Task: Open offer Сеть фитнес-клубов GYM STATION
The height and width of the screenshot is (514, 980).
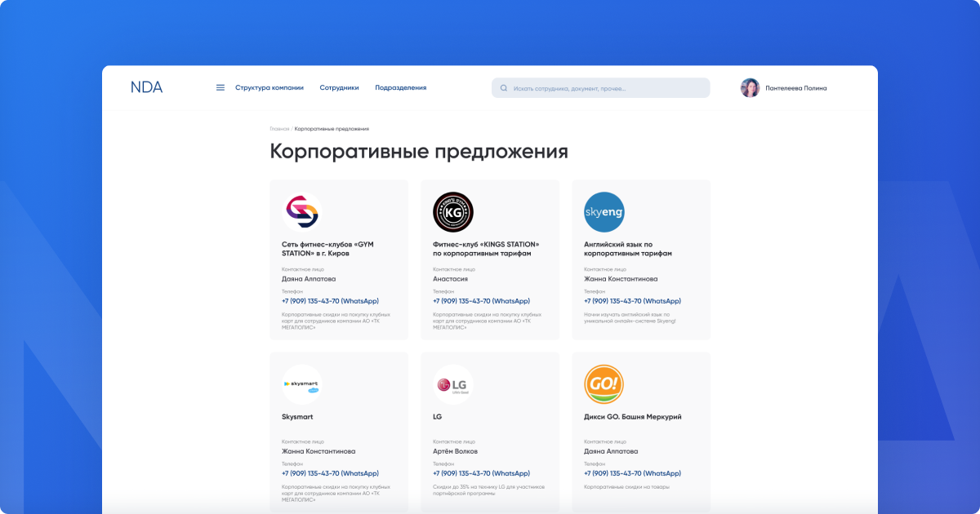Action: click(327, 249)
